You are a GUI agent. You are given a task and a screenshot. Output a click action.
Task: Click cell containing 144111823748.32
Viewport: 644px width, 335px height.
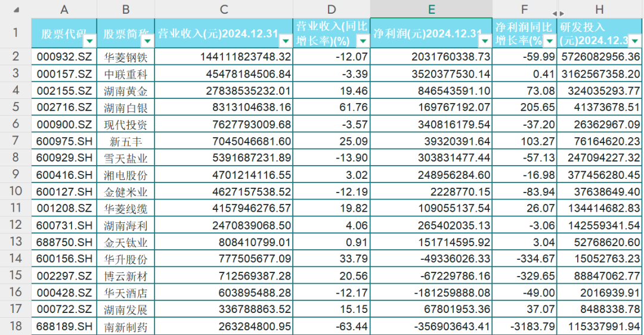tap(224, 57)
